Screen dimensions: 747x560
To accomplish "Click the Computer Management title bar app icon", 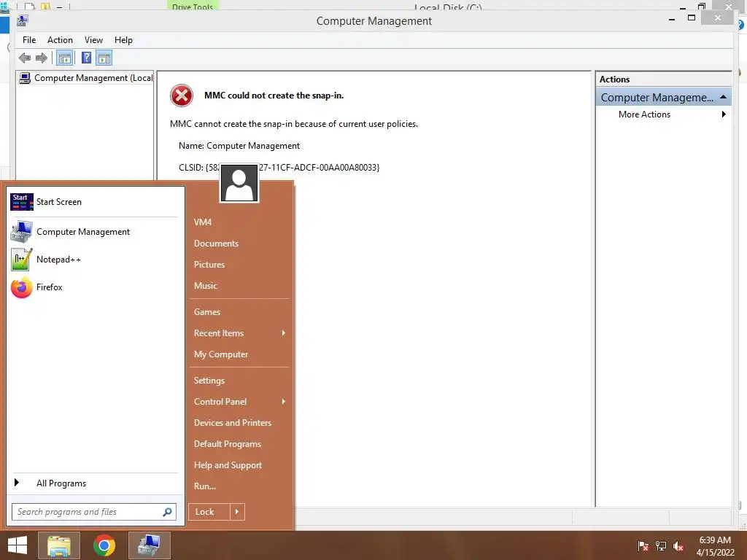I will point(23,20).
